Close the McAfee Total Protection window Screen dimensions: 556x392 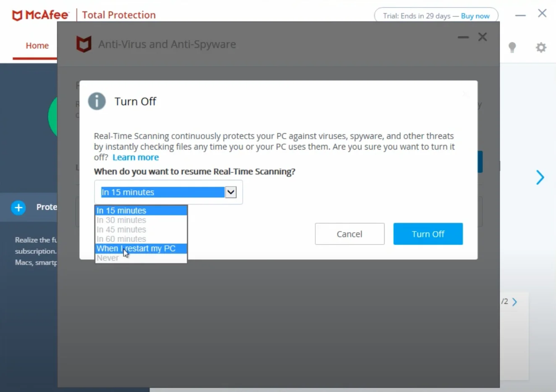click(542, 13)
